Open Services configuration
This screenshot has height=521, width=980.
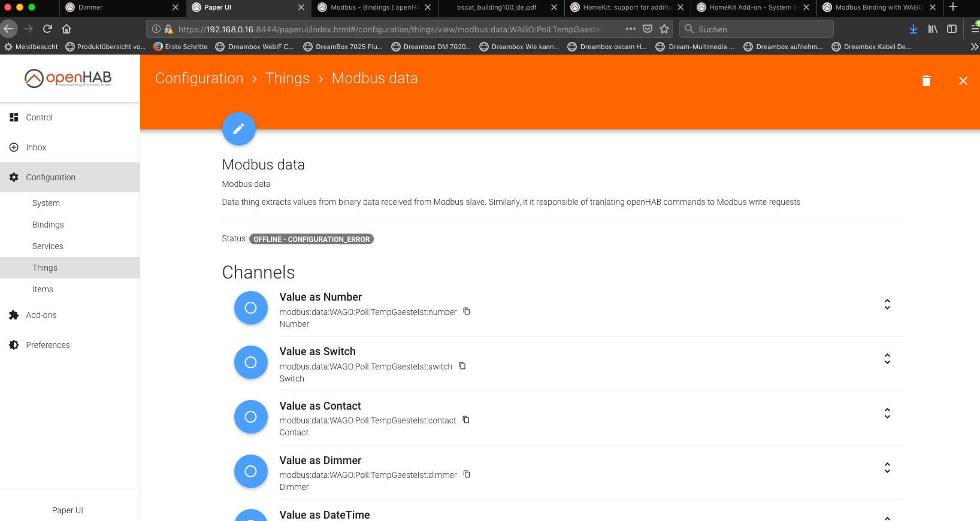[x=69, y=246]
